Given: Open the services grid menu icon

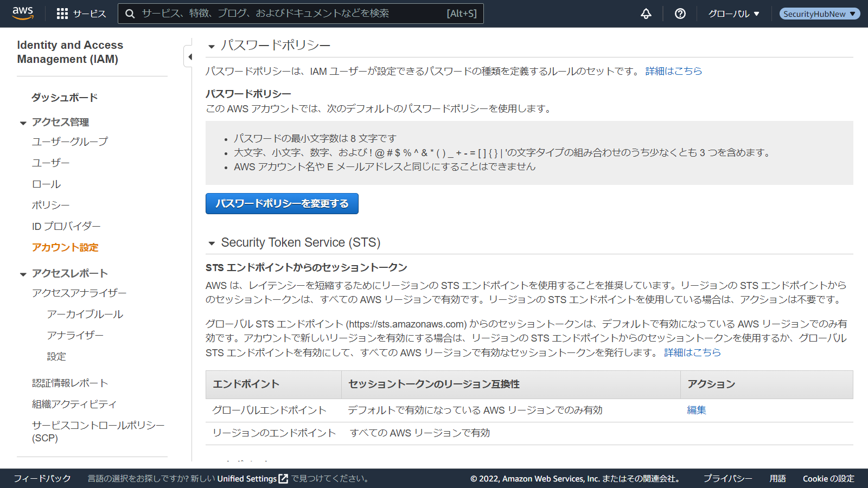Looking at the screenshot, I should [x=62, y=14].
